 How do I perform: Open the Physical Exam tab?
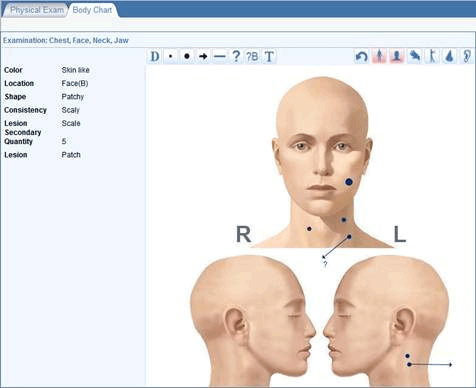click(36, 10)
